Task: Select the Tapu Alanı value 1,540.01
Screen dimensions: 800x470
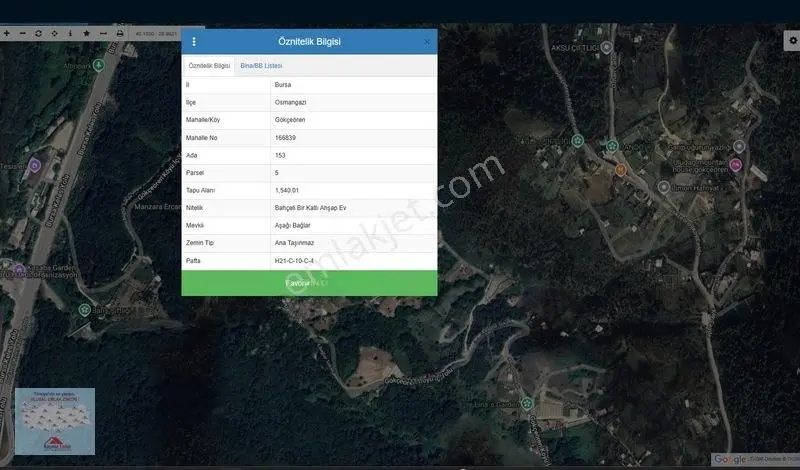Action: (x=287, y=190)
